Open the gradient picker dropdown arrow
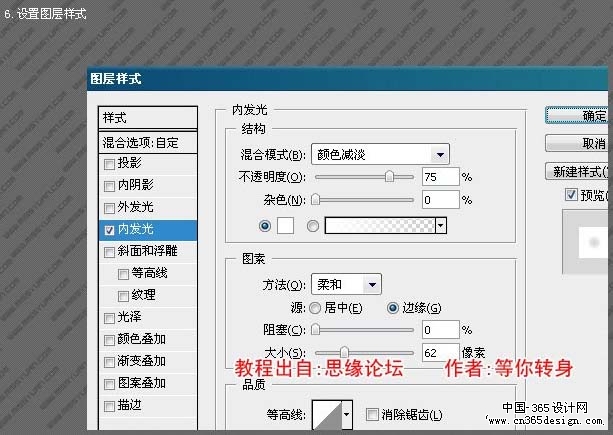This screenshot has height=435, width=613. (x=441, y=226)
